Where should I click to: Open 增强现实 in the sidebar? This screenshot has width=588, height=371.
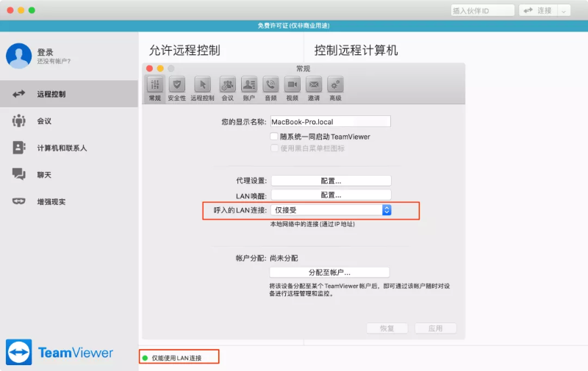[69, 201]
